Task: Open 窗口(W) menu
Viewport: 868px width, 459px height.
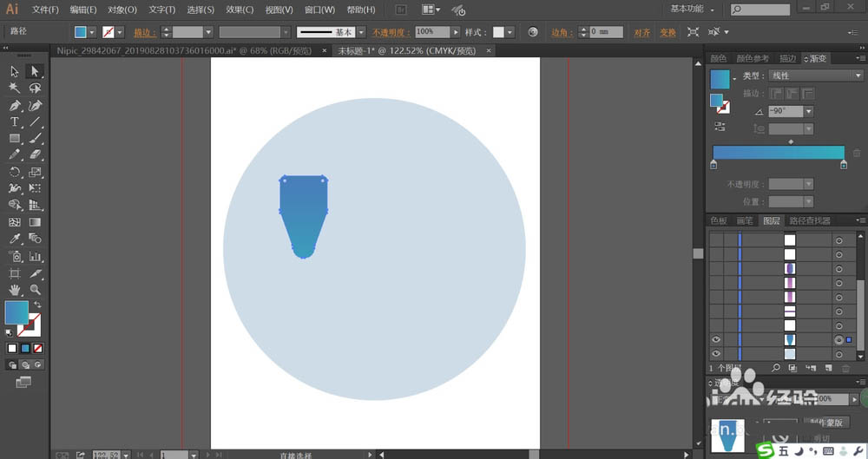Action: coord(319,10)
